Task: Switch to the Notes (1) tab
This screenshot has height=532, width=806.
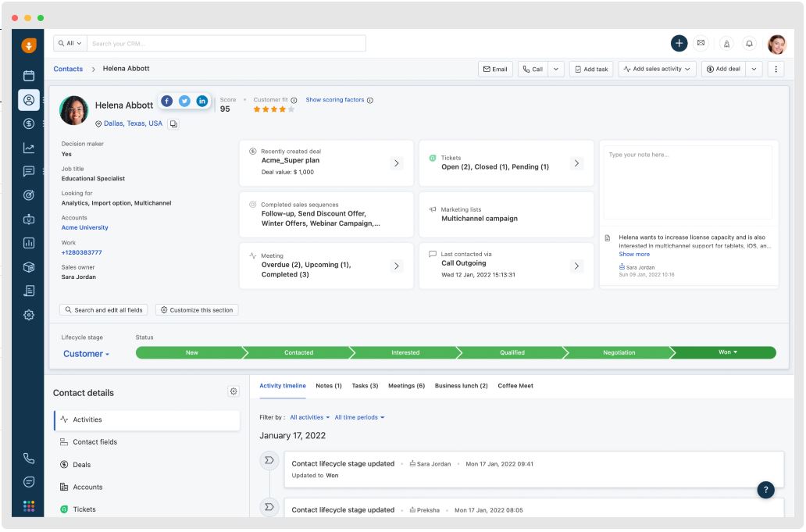Action: point(329,385)
